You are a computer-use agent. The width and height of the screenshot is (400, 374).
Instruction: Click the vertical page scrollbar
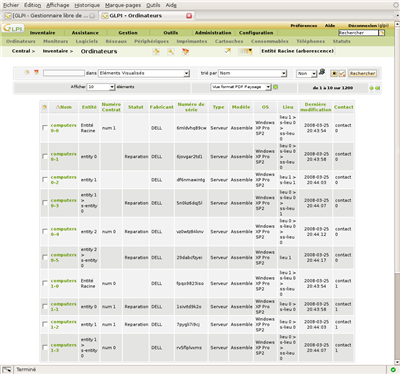(397, 193)
